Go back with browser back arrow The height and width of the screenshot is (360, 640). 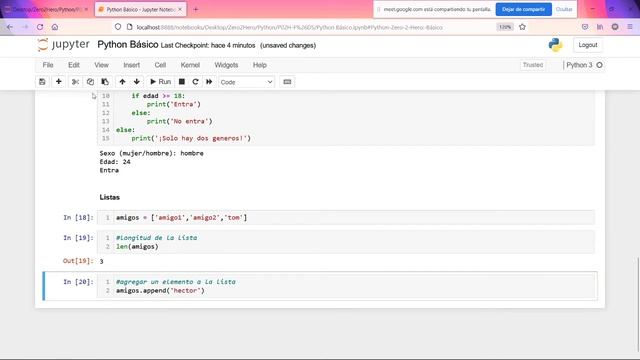pos(10,27)
